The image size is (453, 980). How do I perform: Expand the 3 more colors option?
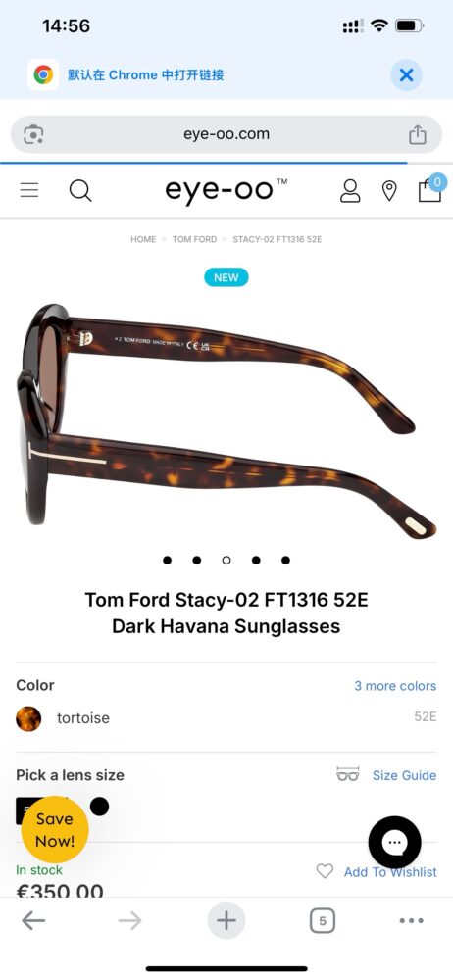click(395, 686)
